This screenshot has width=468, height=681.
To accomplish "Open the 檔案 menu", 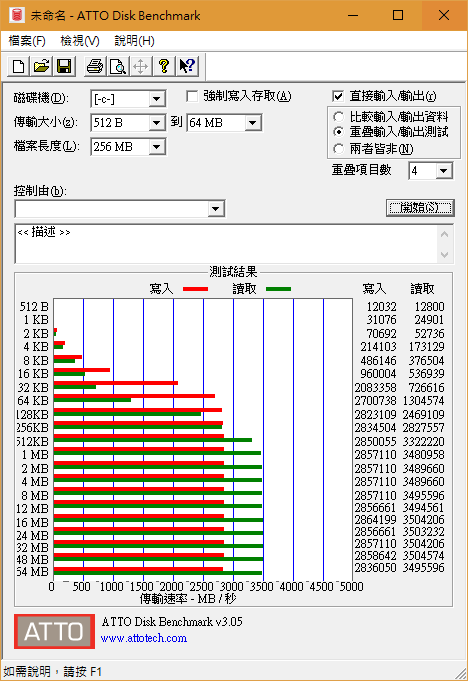I will click(27, 41).
